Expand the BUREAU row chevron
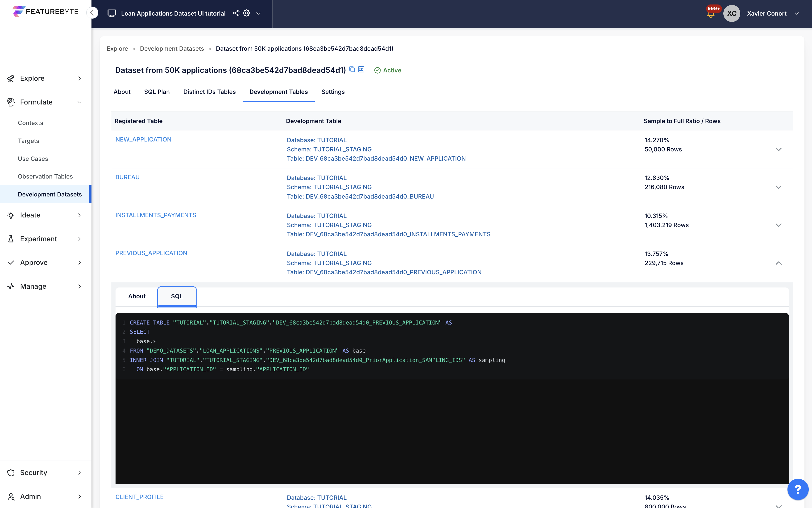 (x=779, y=187)
